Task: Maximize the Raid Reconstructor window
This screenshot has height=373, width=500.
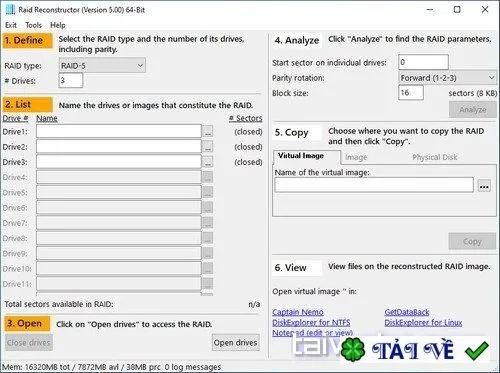Action: (x=457, y=9)
